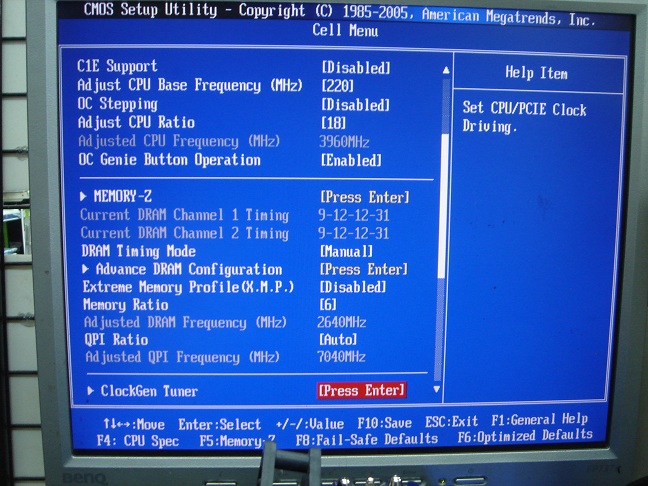This screenshot has height=486, width=648.
Task: Click the Help Item heading
Action: click(536, 73)
